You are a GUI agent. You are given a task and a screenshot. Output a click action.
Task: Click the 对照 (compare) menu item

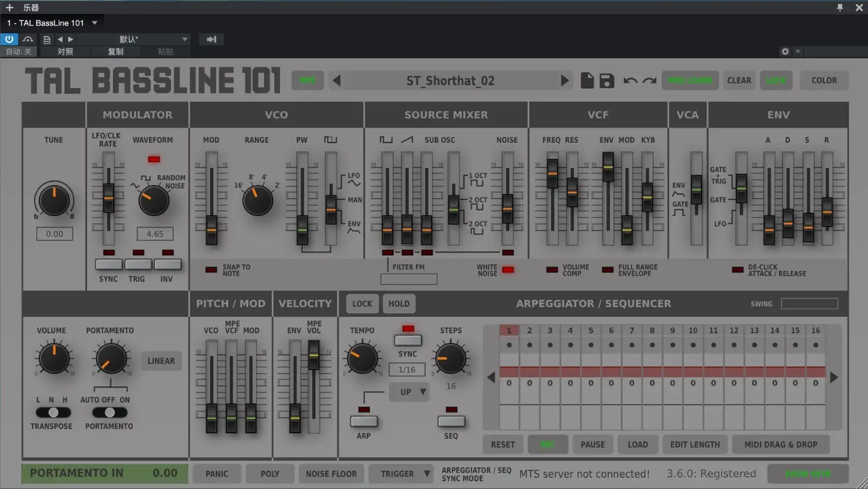(65, 51)
